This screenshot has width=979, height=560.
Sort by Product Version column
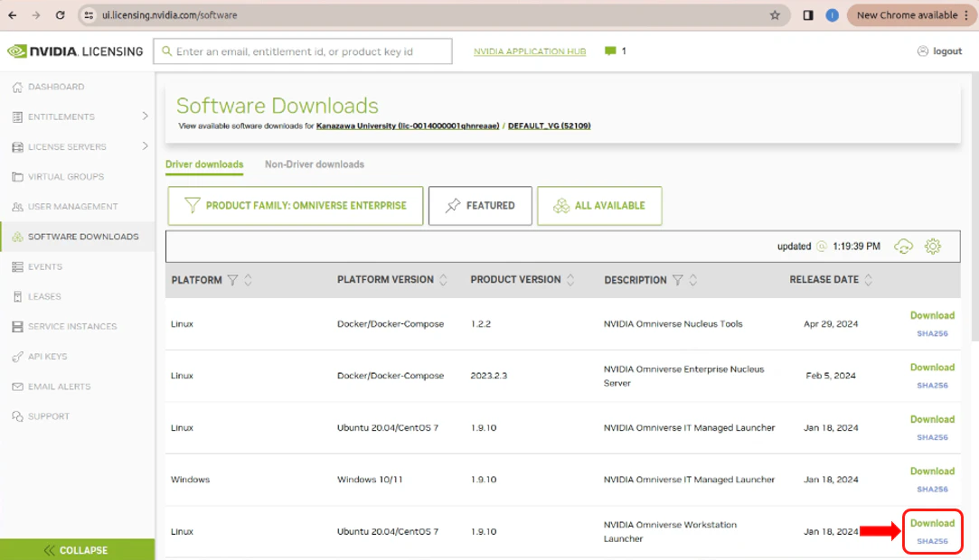(570, 280)
